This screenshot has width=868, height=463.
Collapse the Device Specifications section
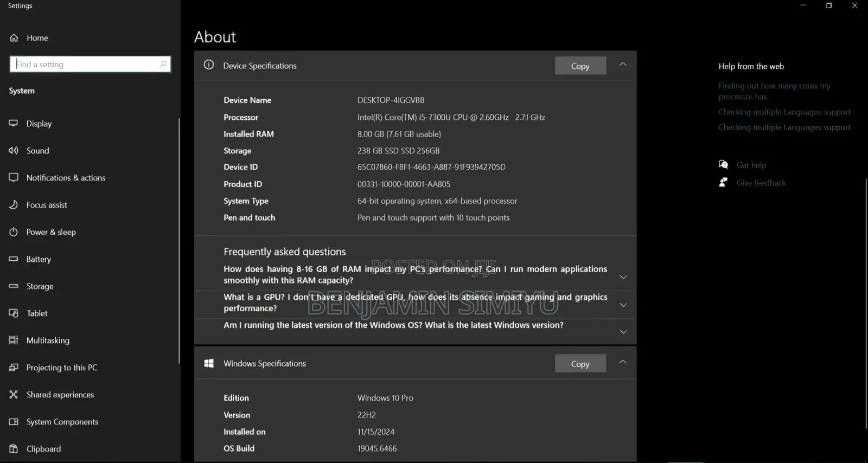pyautogui.click(x=623, y=64)
